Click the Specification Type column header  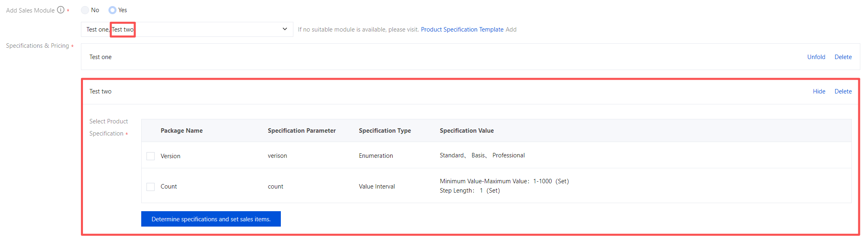(384, 131)
